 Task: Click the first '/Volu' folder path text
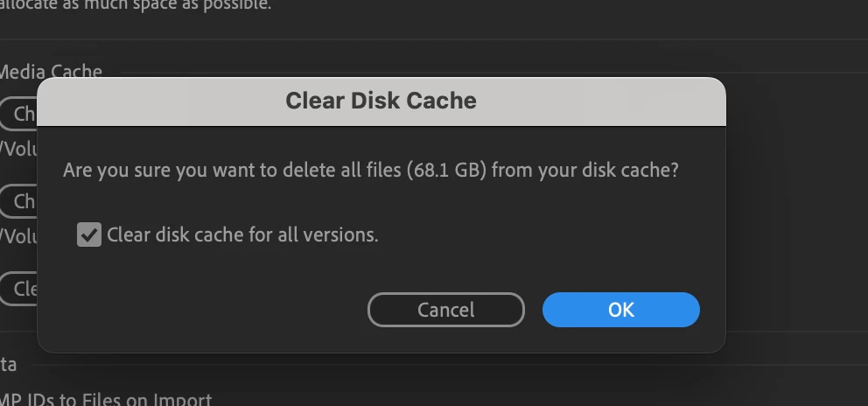[18, 149]
